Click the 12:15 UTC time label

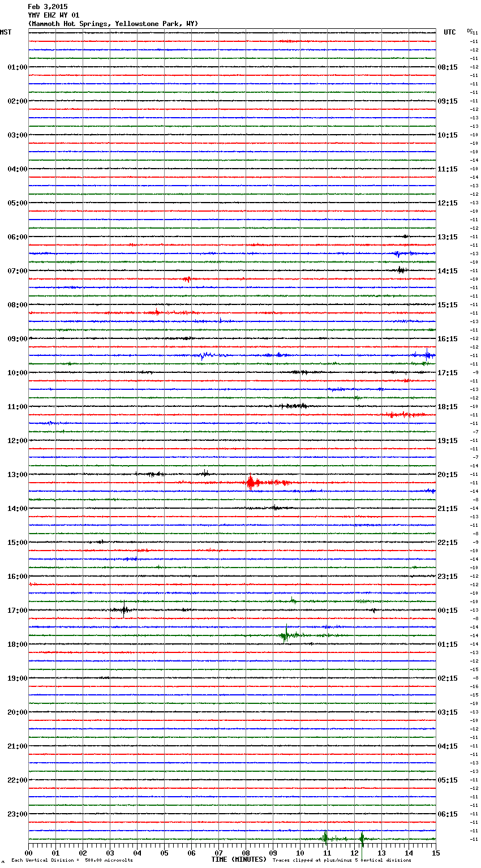[x=448, y=203]
